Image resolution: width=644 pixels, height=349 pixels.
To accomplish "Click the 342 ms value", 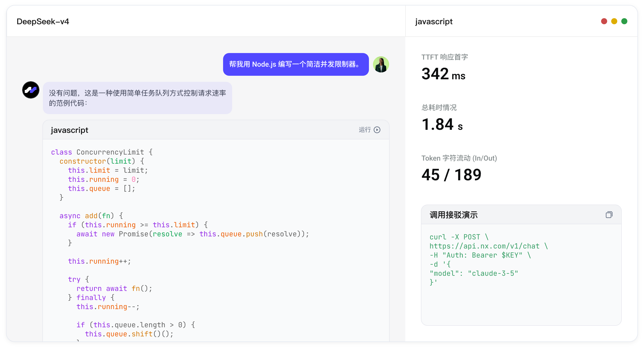I will [x=443, y=74].
